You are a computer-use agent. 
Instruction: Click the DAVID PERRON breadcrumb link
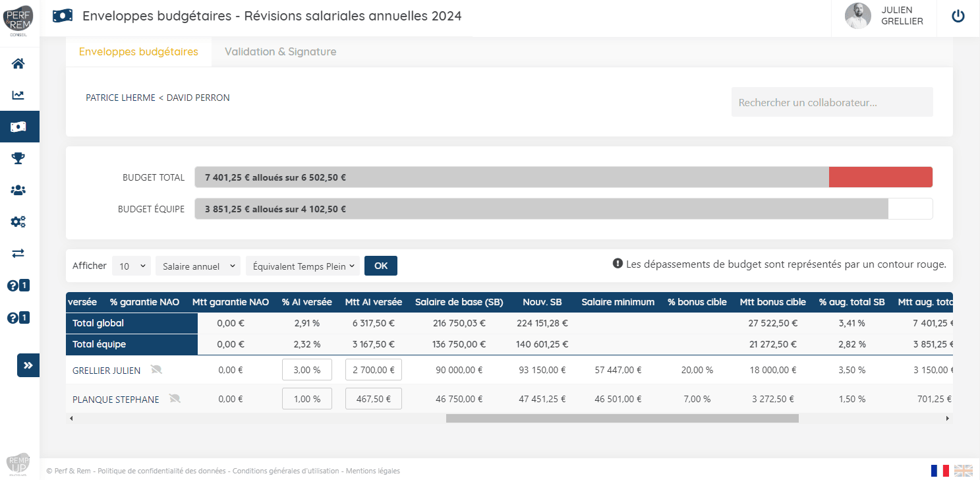(198, 98)
